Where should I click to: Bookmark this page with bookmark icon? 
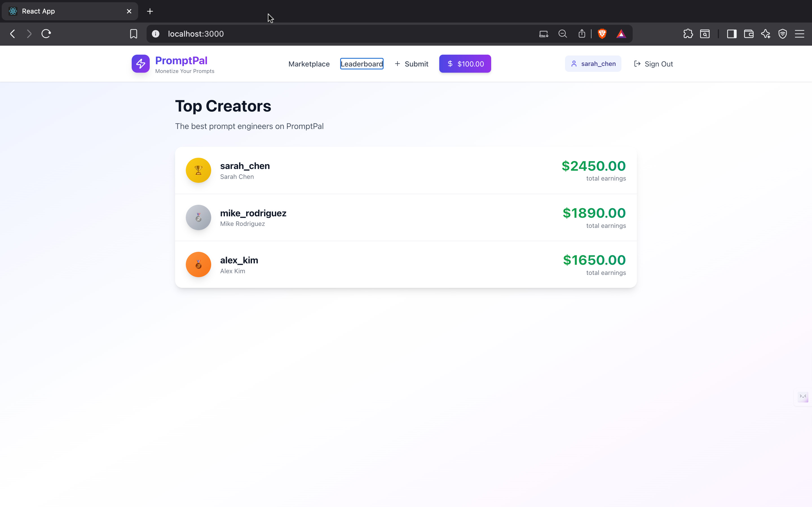(134, 34)
